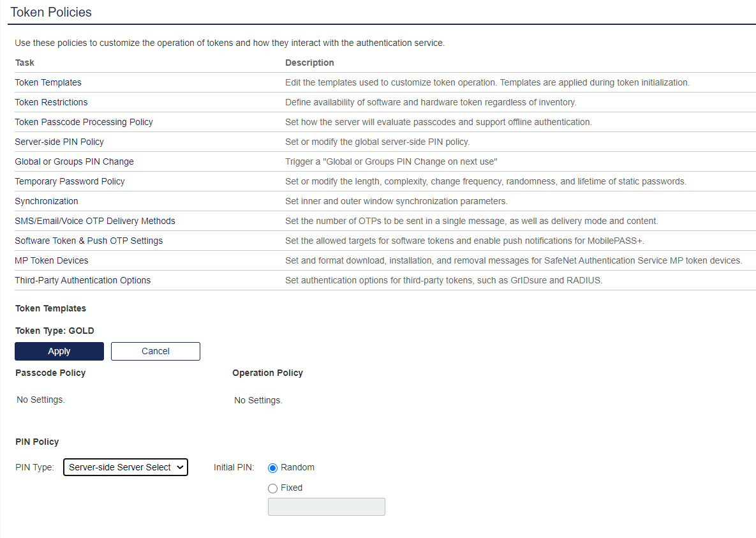Open Temporary Password Policy

tap(70, 181)
